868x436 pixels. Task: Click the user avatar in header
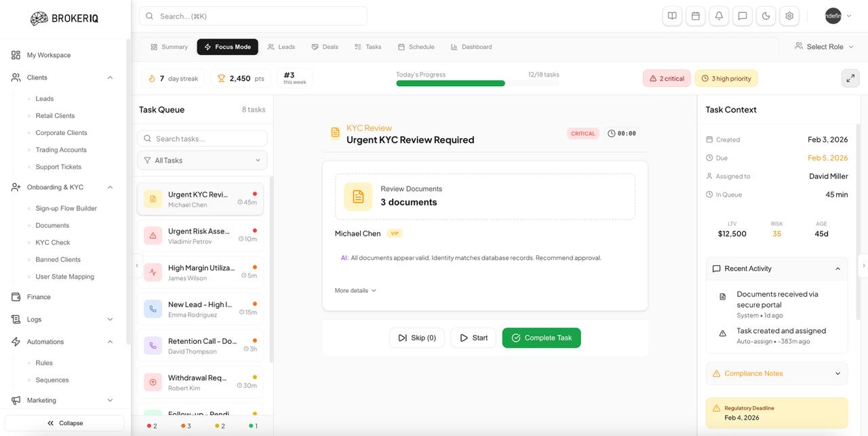point(833,16)
